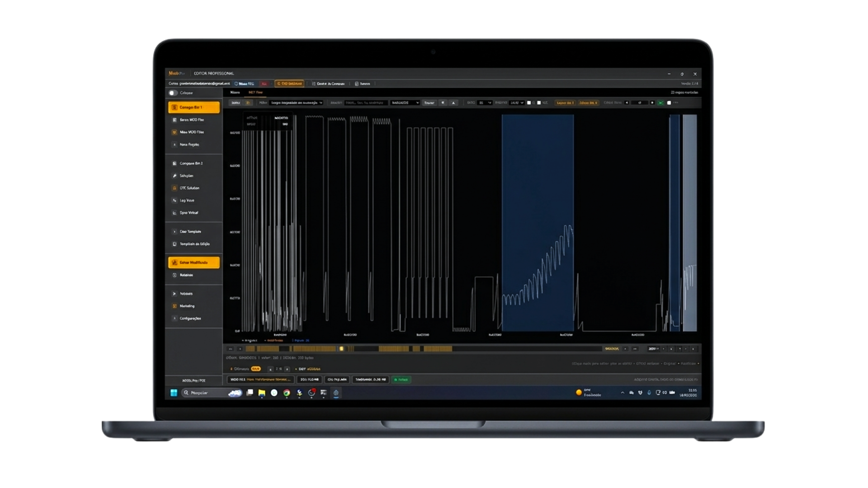Toggle the Collapse switch above the sidebar
This screenshot has height=488, width=868.
point(174,93)
